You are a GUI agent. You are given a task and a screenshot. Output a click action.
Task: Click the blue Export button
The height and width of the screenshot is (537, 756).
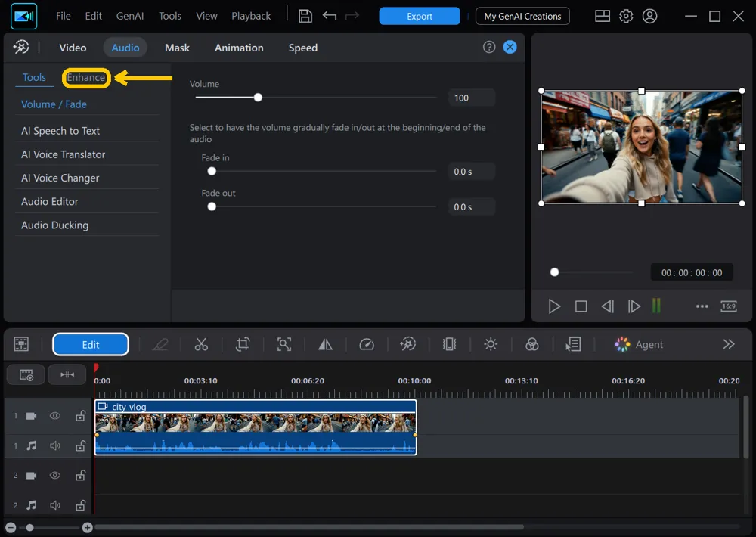419,16
